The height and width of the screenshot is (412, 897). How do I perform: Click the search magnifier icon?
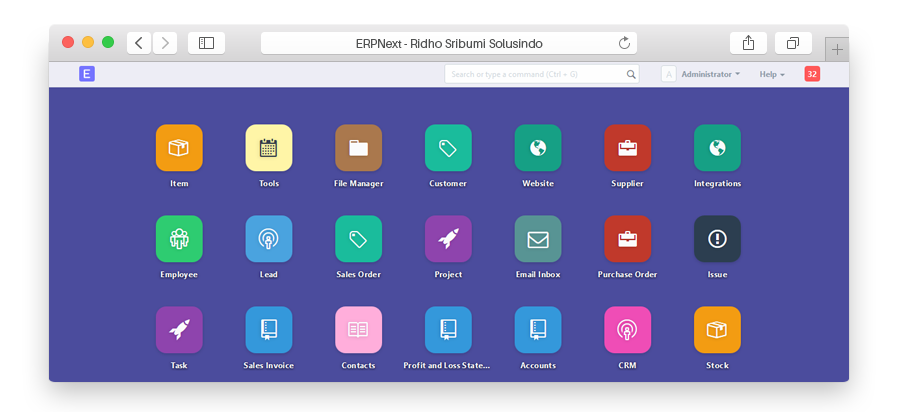coord(631,74)
